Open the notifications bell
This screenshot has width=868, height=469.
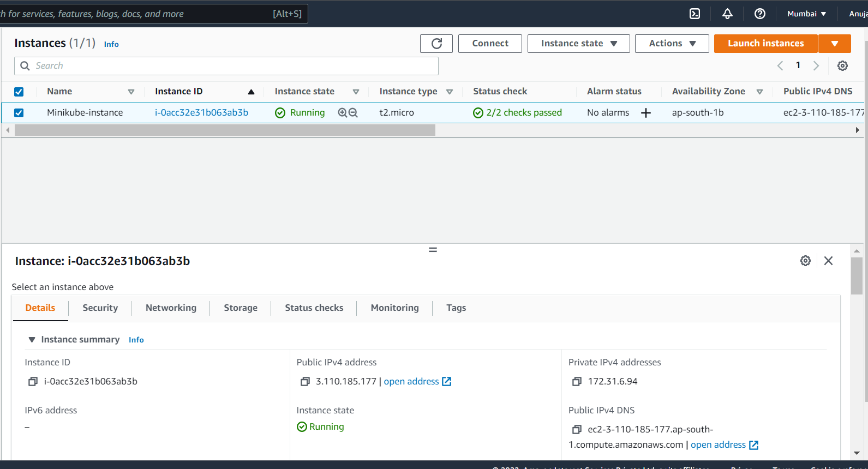pos(727,14)
